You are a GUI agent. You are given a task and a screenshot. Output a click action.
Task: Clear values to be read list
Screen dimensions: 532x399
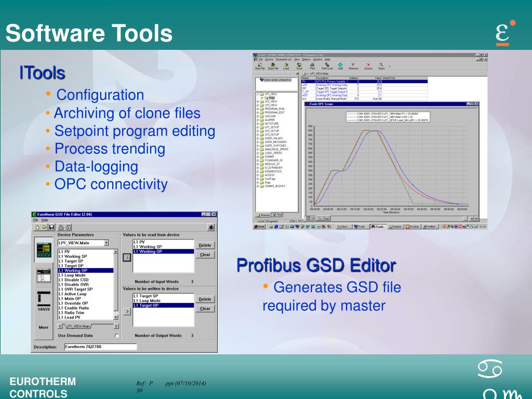(x=205, y=255)
